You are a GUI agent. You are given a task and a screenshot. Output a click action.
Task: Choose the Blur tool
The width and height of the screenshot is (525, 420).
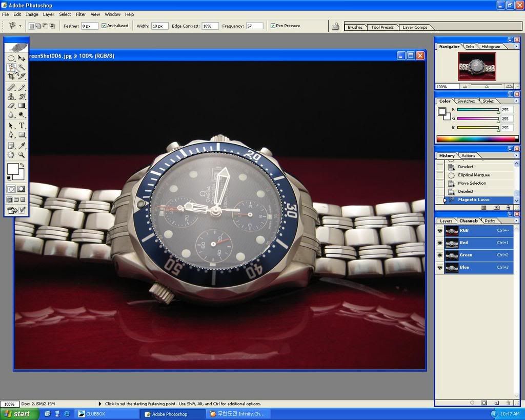pyautogui.click(x=11, y=115)
